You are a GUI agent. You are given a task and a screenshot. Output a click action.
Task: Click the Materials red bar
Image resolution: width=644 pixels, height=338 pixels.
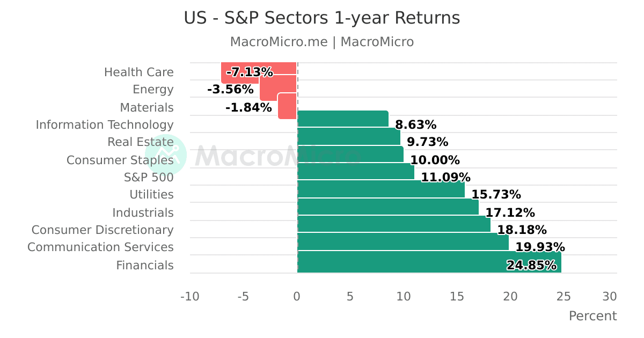pyautogui.click(x=287, y=106)
